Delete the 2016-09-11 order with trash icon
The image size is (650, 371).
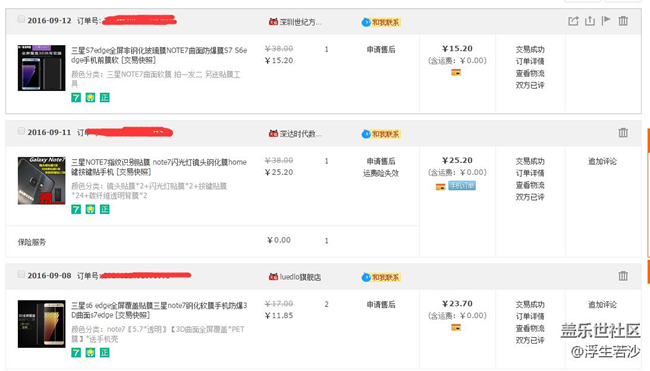pos(623,133)
